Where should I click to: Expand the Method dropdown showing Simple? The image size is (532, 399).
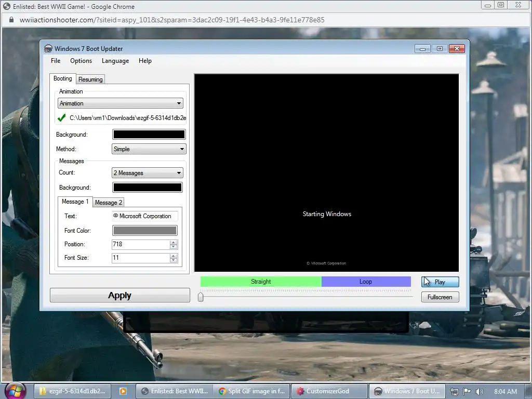click(x=149, y=149)
